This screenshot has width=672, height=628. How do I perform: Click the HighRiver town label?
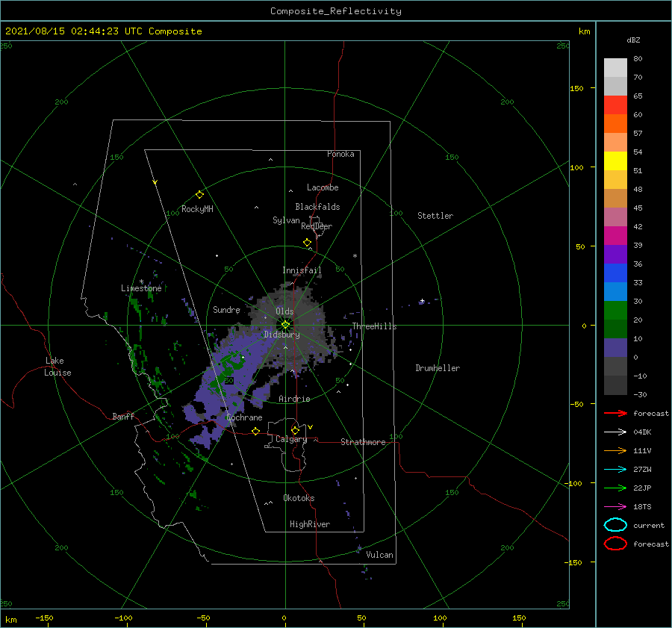310,524
